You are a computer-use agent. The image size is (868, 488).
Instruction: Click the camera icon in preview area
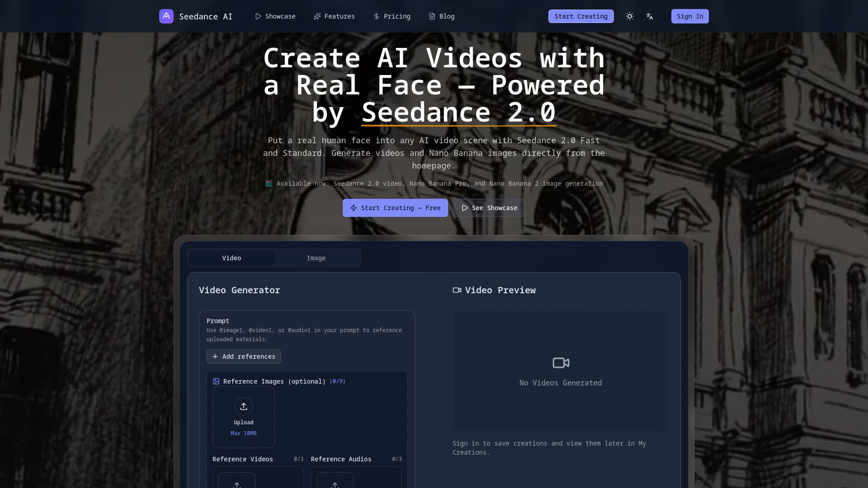pos(561,363)
